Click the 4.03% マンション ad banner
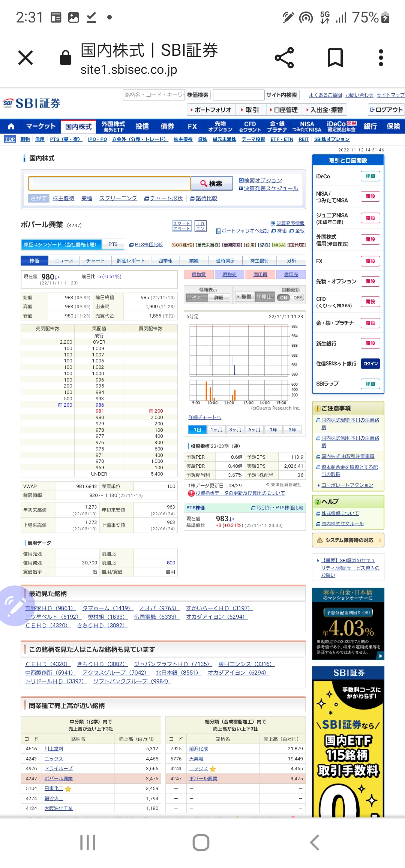Viewport: 405px width, 868px height. [x=348, y=624]
